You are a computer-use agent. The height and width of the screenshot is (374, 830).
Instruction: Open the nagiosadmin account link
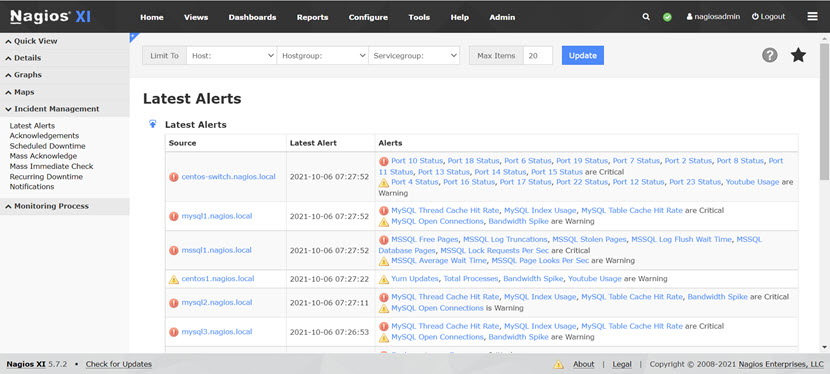click(x=713, y=17)
